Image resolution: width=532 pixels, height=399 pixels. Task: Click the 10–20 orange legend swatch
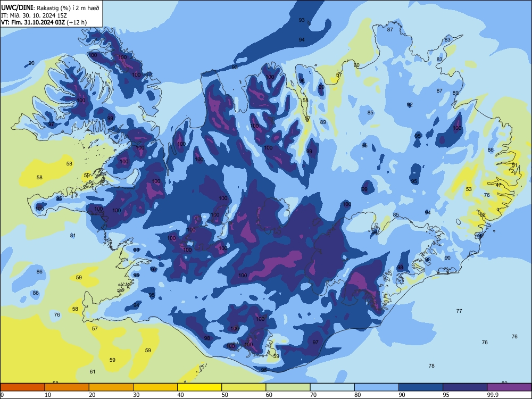(x=67, y=387)
